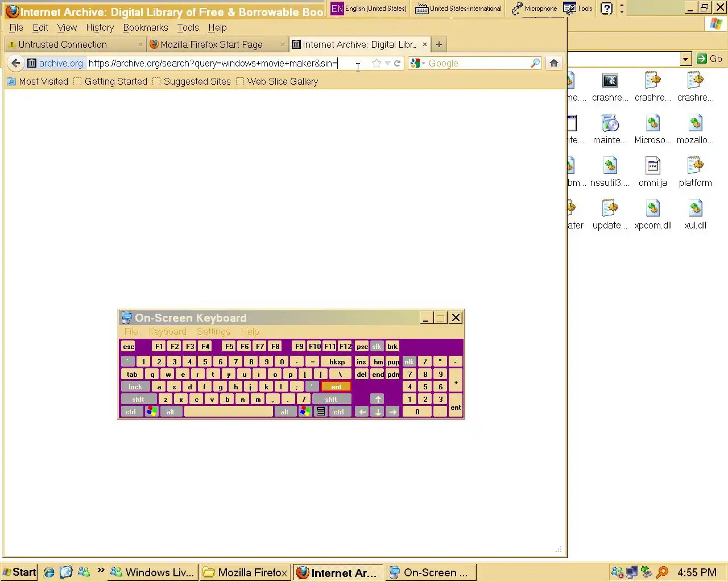Click down arrow key on keyboard
This screenshot has width=728, height=582.
pos(378,411)
